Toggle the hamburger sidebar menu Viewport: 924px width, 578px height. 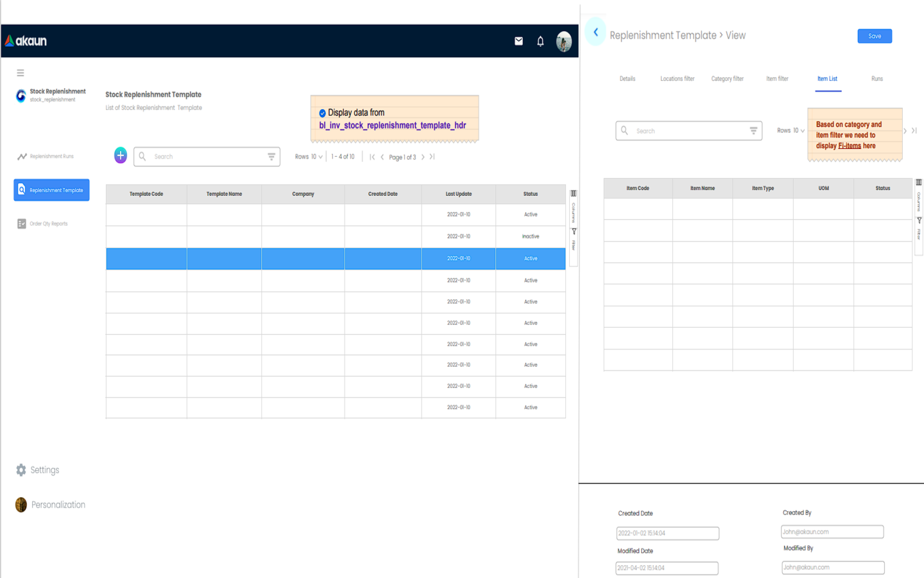click(21, 73)
